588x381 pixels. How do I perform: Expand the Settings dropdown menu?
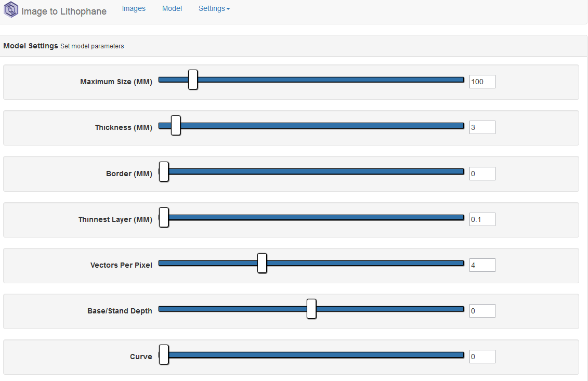(x=214, y=9)
